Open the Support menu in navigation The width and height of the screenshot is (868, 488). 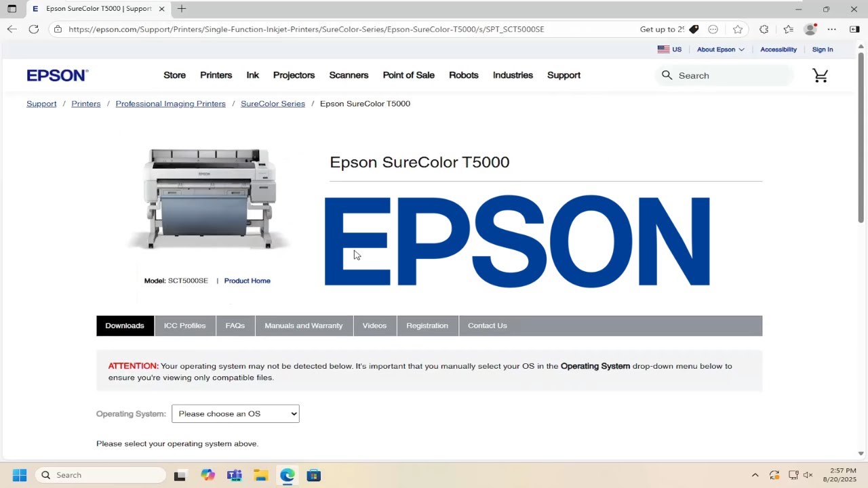[x=564, y=75]
